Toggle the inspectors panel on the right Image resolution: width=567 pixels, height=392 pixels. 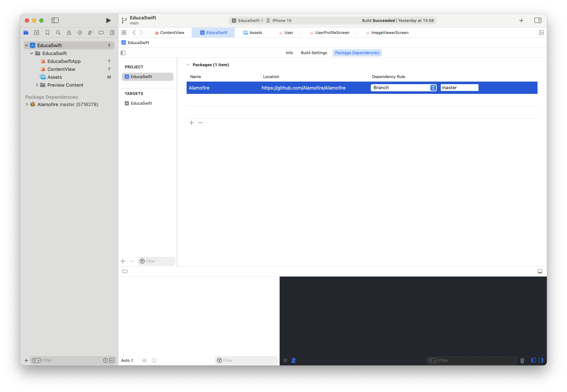tap(538, 20)
